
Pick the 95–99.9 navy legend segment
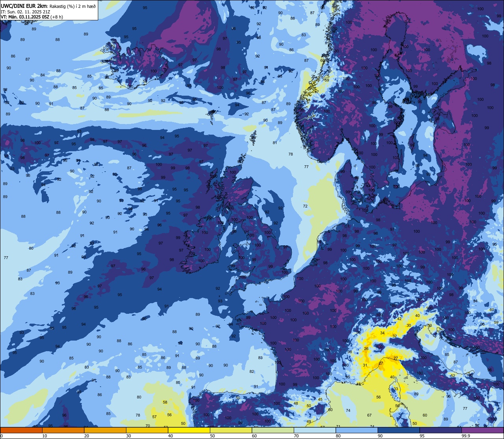[x=441, y=430]
